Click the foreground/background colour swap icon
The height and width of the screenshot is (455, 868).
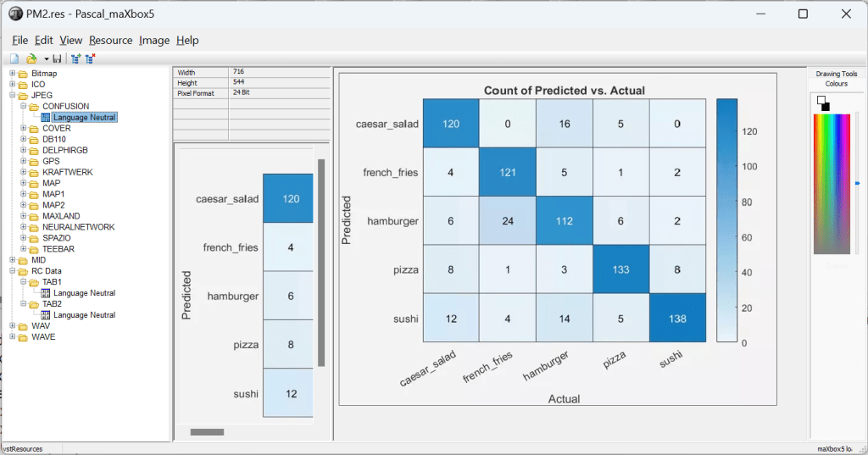[823, 103]
